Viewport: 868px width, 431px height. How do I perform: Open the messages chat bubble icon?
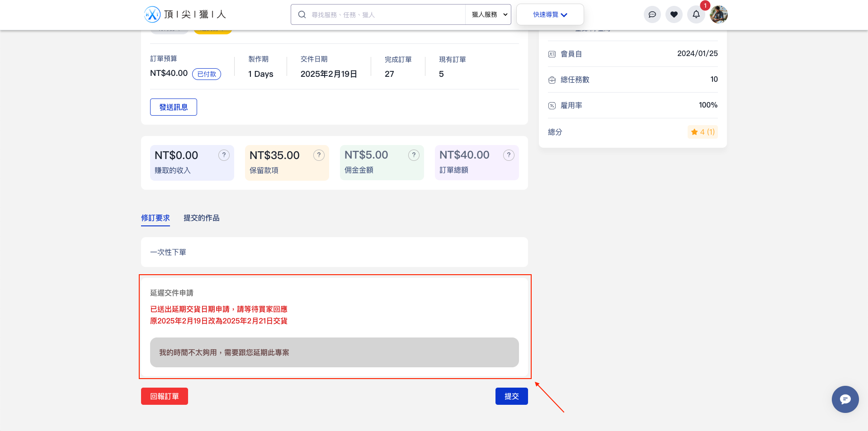coord(652,14)
